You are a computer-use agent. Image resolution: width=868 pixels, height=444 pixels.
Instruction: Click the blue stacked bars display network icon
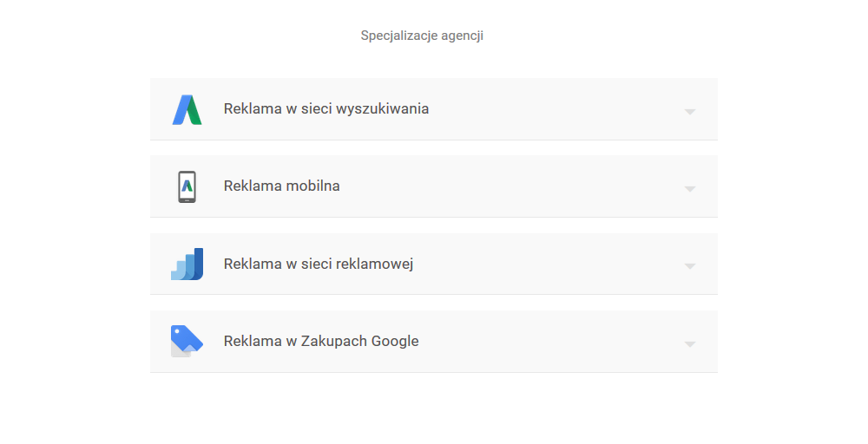click(x=187, y=264)
